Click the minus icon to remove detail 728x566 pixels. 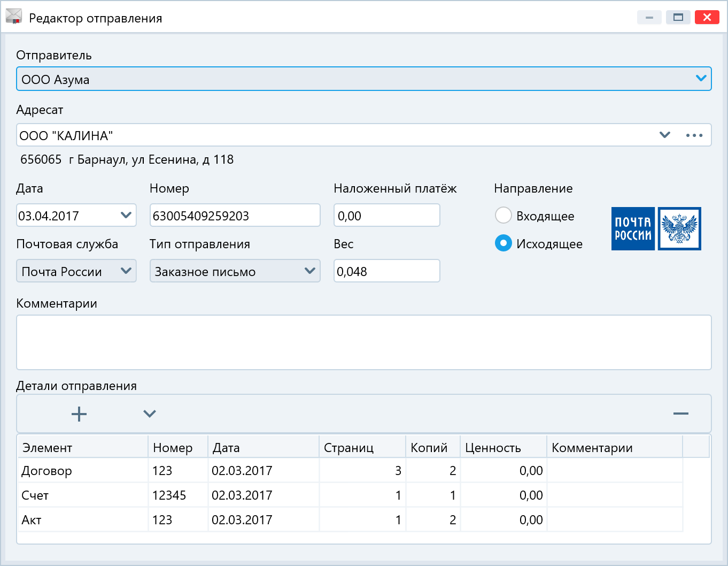(x=680, y=414)
